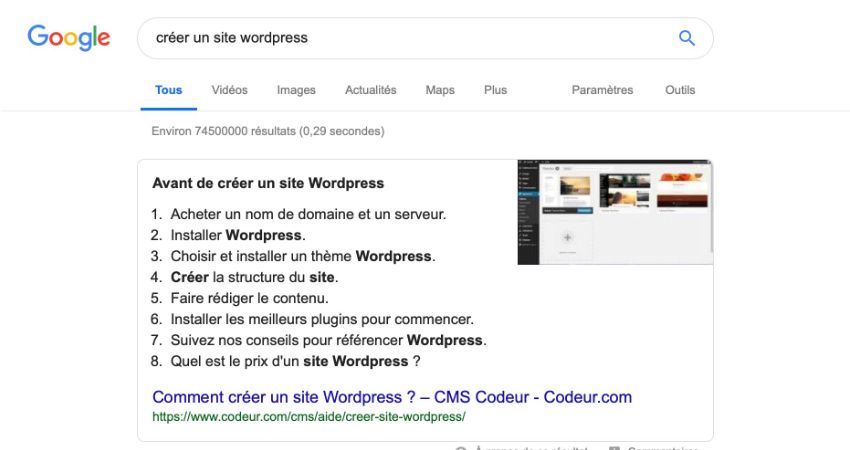Click list item 'Installer les meilleurs plugins'

coord(321,319)
